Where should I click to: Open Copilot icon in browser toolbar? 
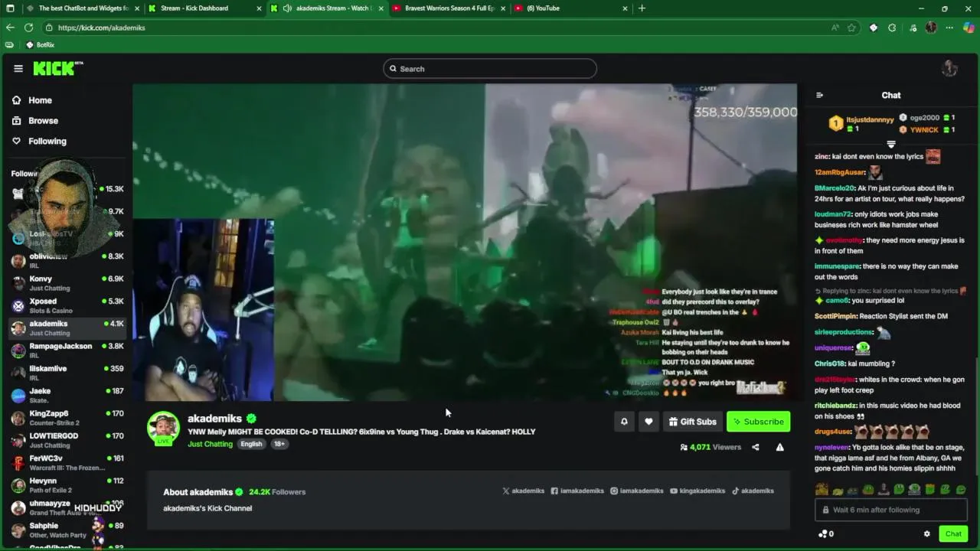pyautogui.click(x=969, y=28)
